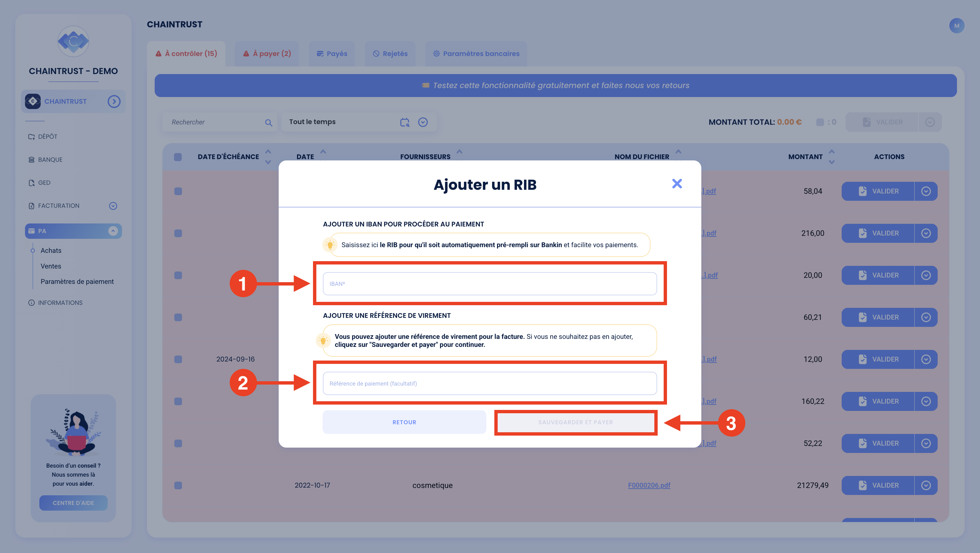Screen dimensions: 980x553
Task: Toggle the select-all checkbox in table header
Action: tap(178, 157)
